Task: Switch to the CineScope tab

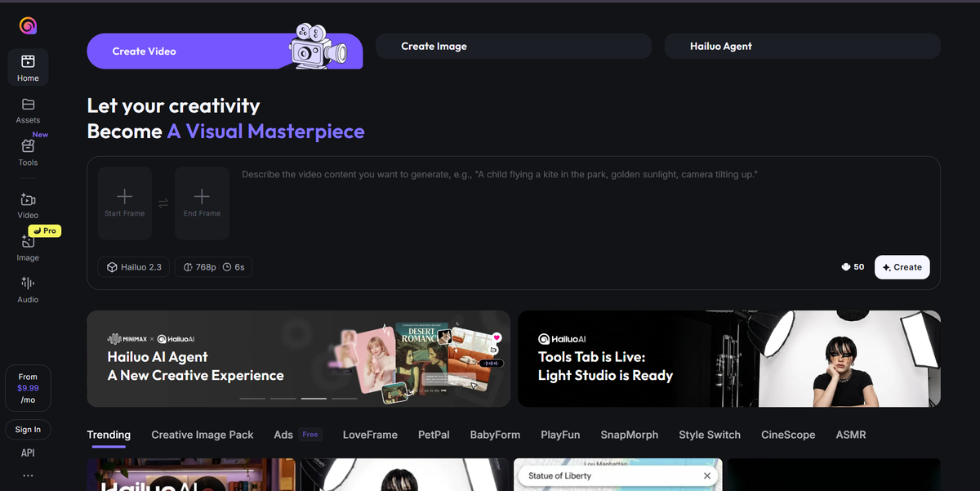Action: pos(788,435)
